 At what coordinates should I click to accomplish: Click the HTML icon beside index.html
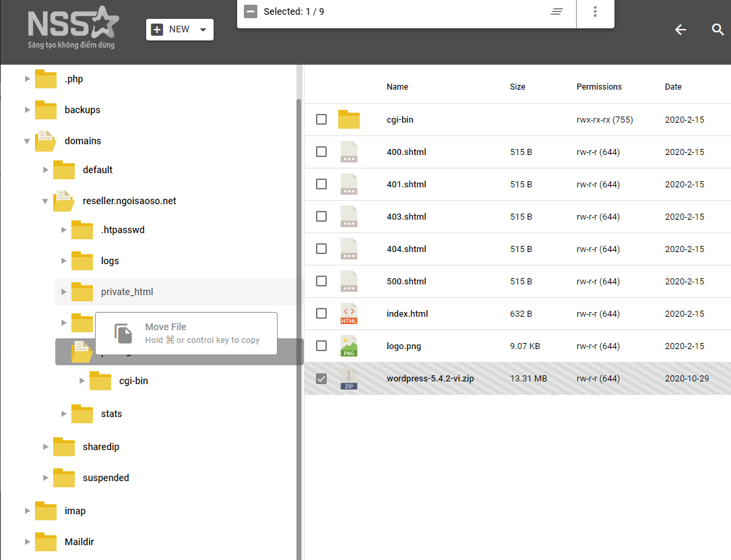point(348,313)
